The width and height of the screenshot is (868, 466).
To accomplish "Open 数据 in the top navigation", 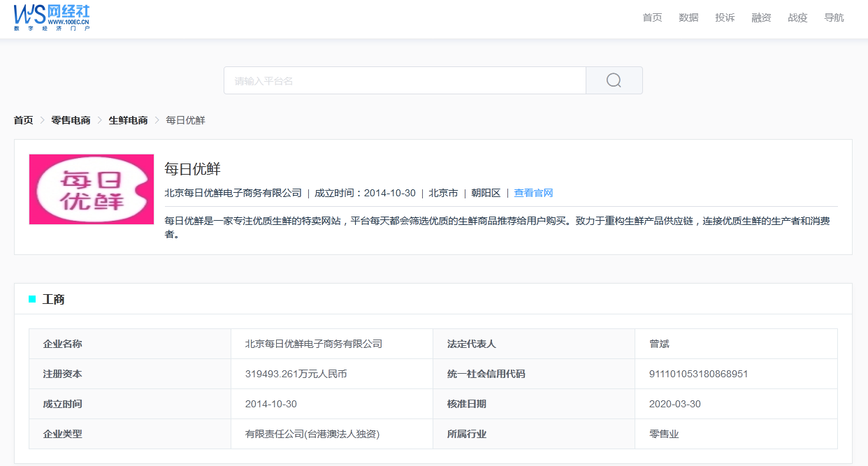I will 688,17.
